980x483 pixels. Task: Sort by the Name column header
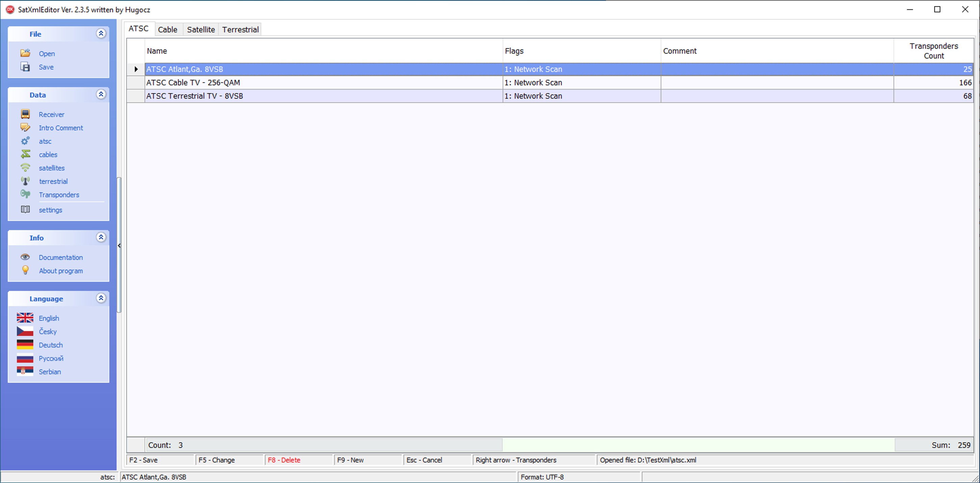coord(324,51)
